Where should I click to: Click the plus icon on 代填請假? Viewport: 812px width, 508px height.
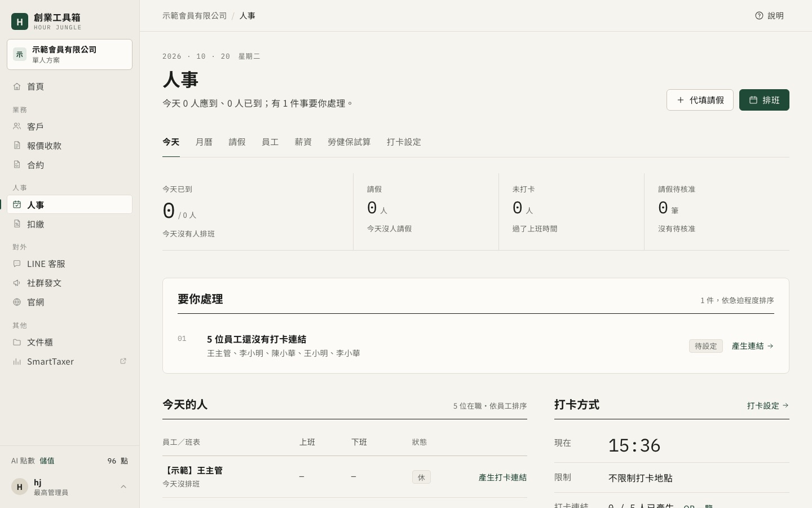[681, 100]
